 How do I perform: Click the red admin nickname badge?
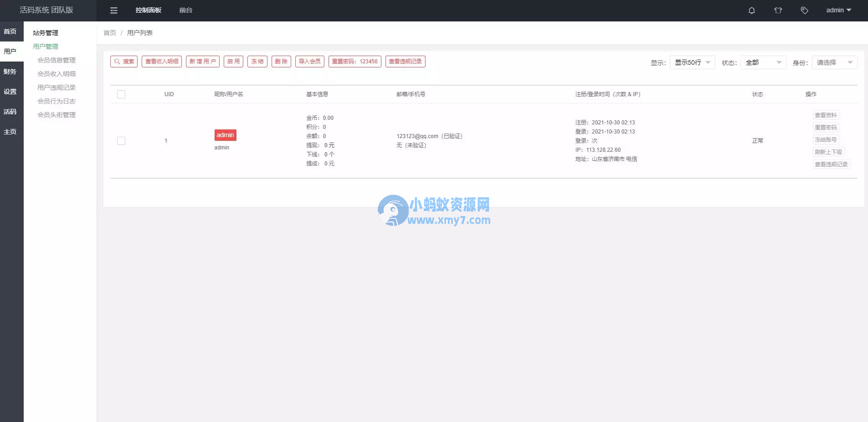click(225, 135)
